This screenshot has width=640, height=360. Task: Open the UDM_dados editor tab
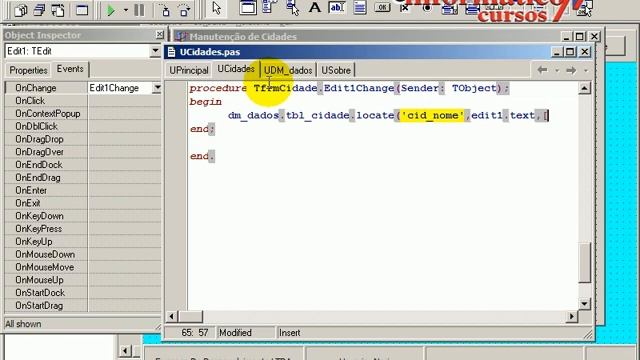288,70
